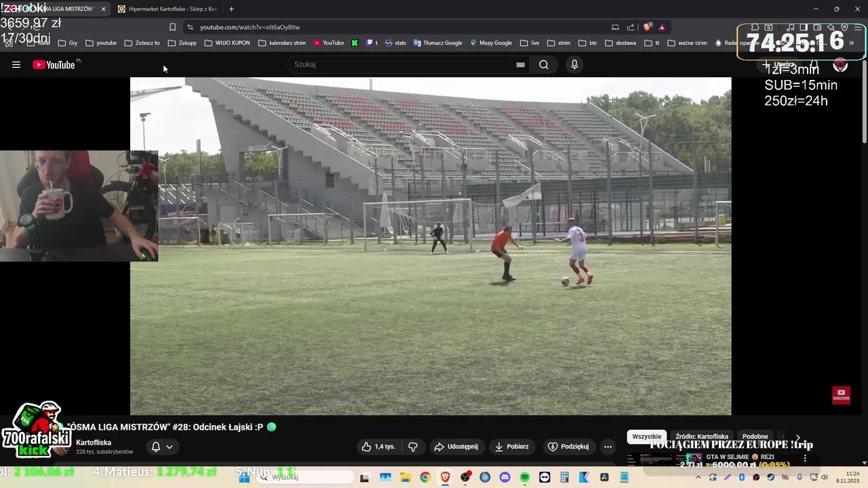Open the WUJO KUPON bookmarks folder
This screenshot has width=868, height=488.
point(227,43)
